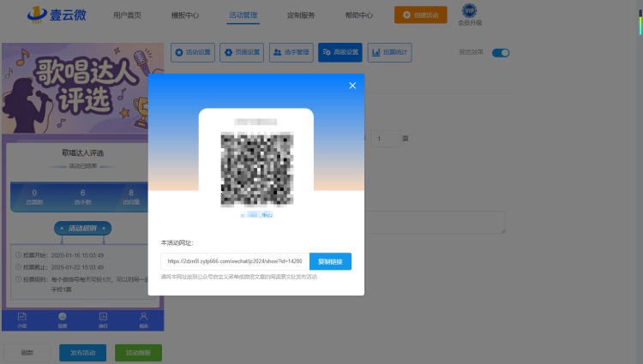Click the 本活动网址 label
The height and width of the screenshot is (364, 643).
click(177, 242)
